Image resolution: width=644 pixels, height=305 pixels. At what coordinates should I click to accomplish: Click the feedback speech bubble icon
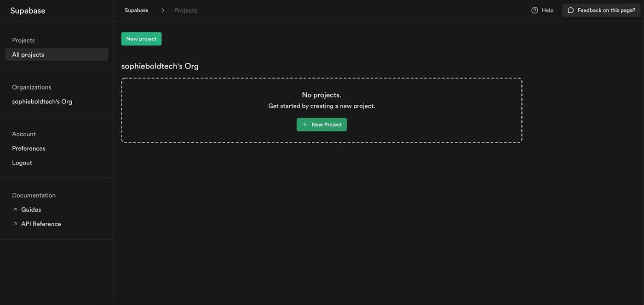click(x=570, y=10)
